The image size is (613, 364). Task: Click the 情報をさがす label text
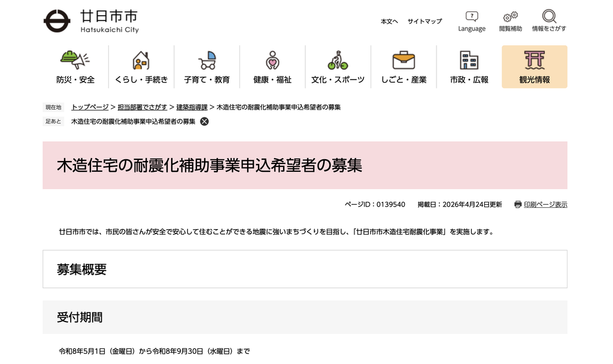[550, 29]
